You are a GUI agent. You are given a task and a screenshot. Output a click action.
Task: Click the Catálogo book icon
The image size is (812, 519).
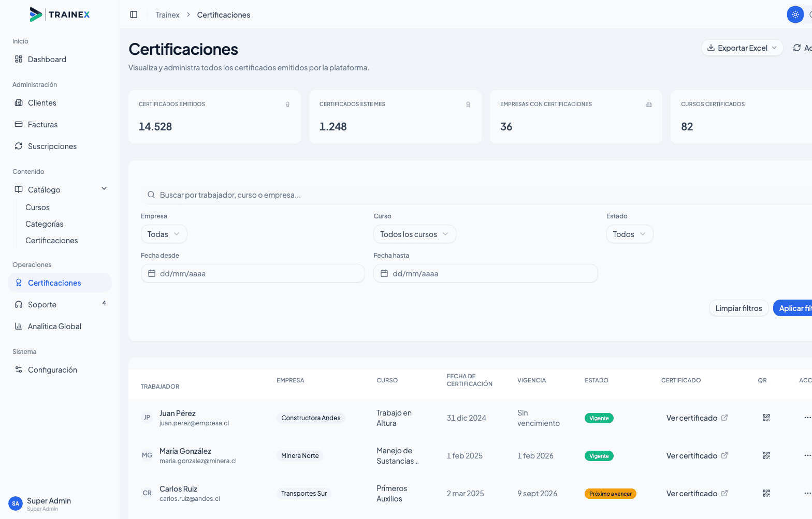pos(19,189)
